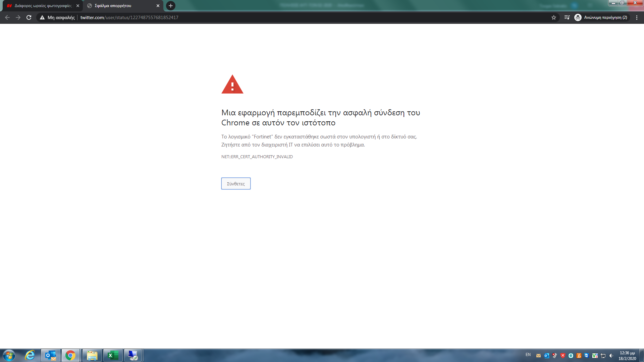Click the browser forward arrow
Viewport: 644px width, 362px height.
pos(18,17)
